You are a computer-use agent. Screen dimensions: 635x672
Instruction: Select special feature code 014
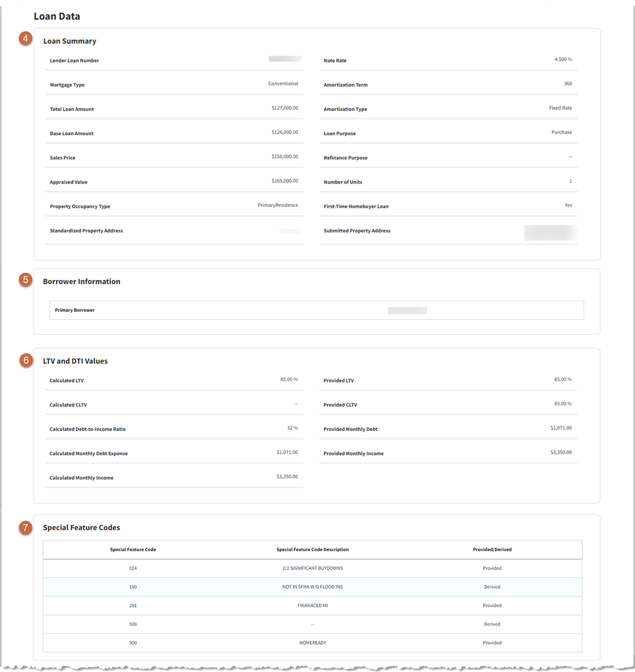point(133,568)
